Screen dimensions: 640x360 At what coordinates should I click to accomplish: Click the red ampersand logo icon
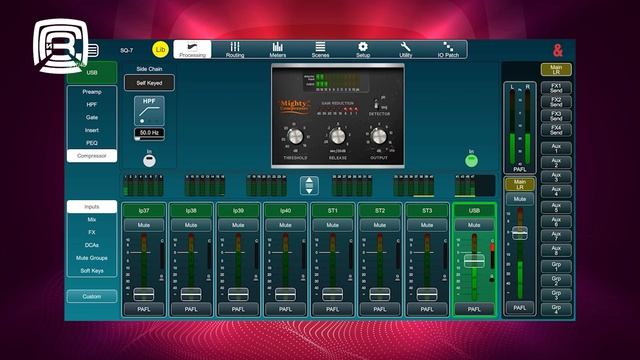coord(558,50)
